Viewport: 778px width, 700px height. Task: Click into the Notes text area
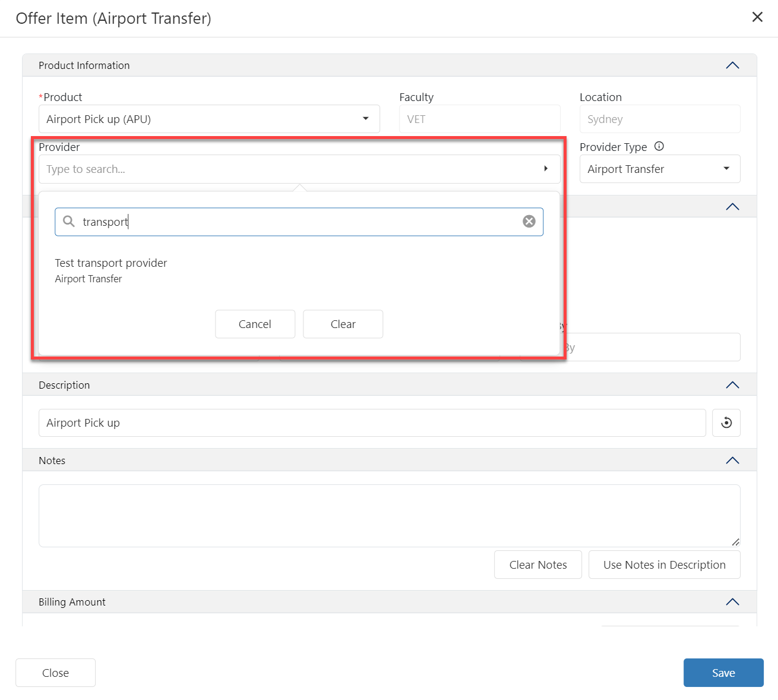[x=389, y=515]
